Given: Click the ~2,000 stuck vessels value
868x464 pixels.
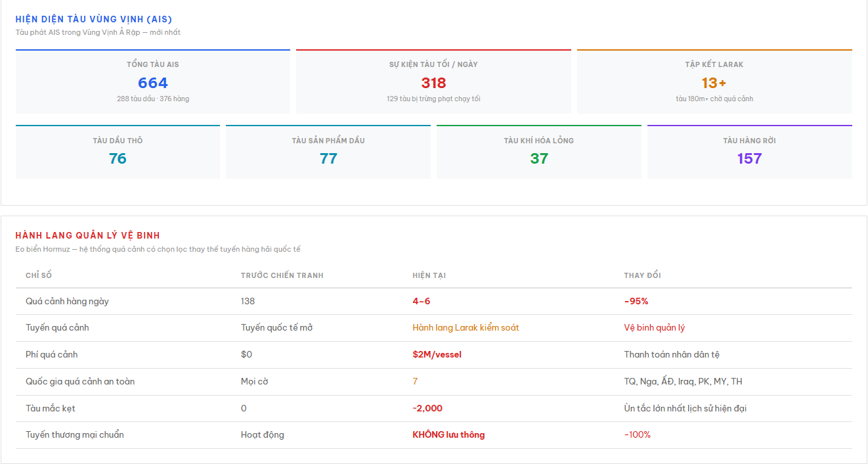Looking at the screenshot, I should pyautogui.click(x=427, y=408).
